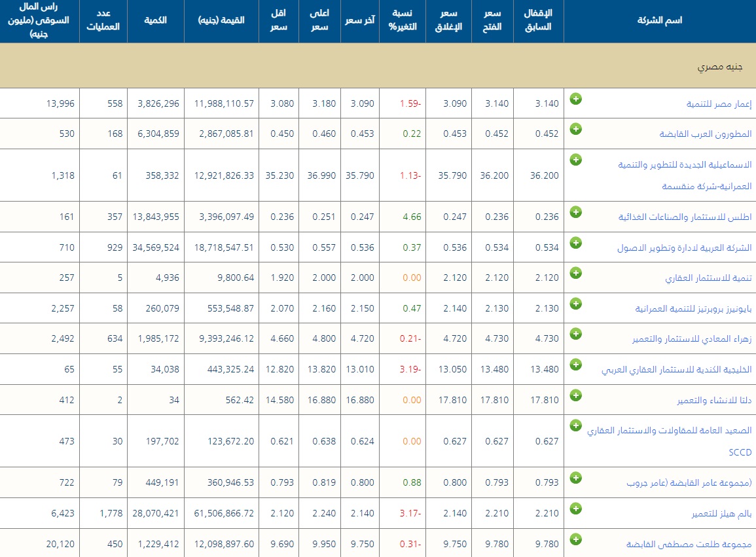
Task: Click the market cap cell 20,120
Action: (x=60, y=543)
